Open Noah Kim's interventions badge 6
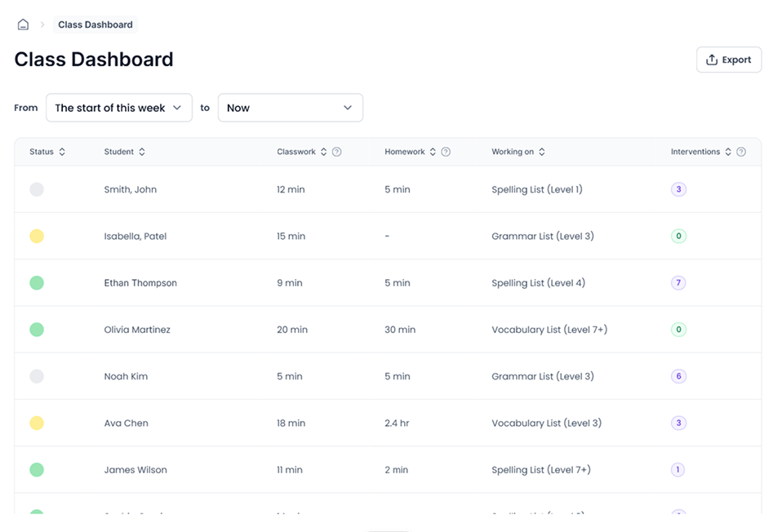The image size is (782, 532). pos(678,376)
